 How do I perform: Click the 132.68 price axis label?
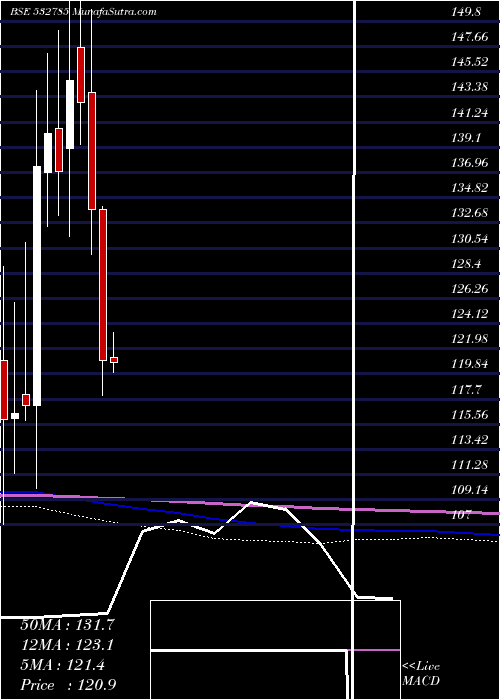469,213
